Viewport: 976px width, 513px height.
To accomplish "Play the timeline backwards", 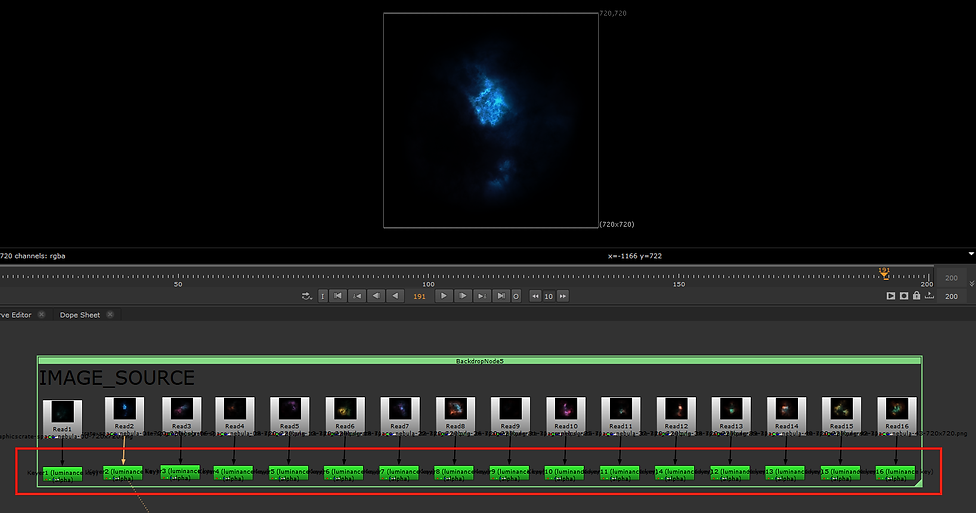I will tap(395, 296).
